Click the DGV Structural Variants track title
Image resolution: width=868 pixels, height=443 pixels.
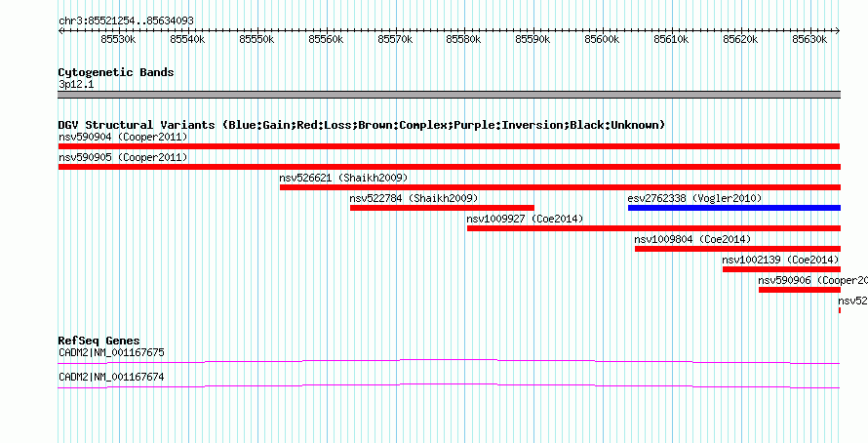coord(362,125)
